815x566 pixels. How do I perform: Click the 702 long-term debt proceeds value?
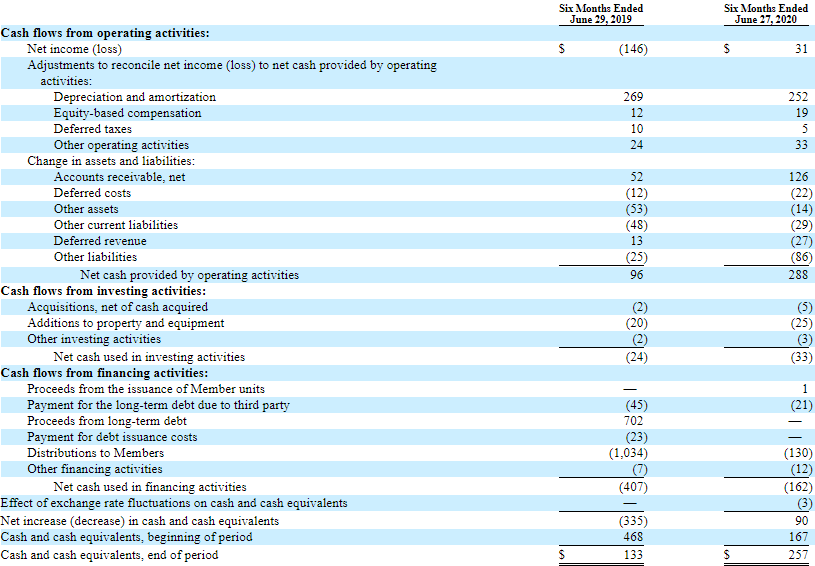point(633,421)
